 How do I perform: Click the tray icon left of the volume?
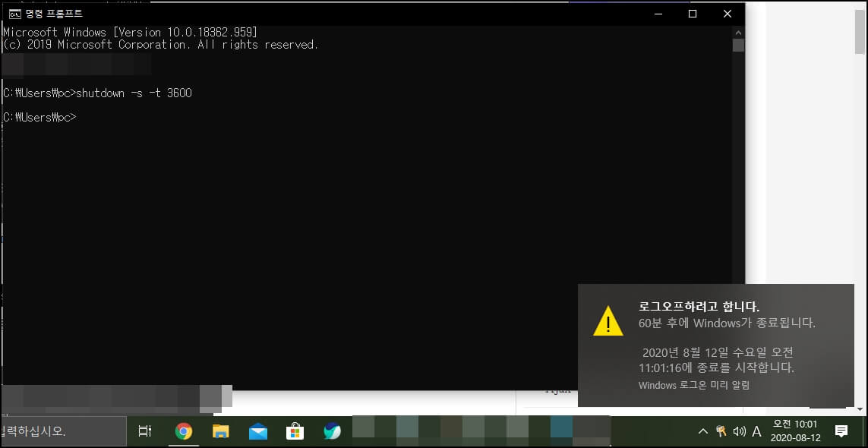[x=721, y=431]
